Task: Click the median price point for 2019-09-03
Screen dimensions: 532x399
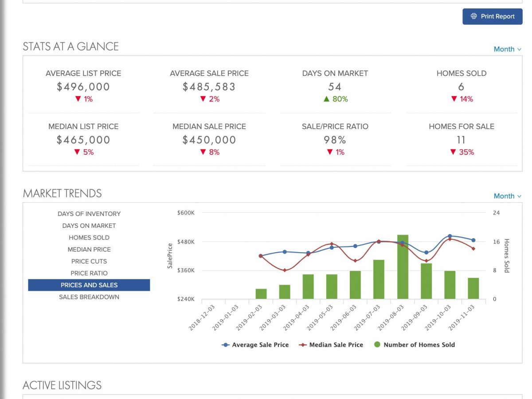Action: click(426, 261)
